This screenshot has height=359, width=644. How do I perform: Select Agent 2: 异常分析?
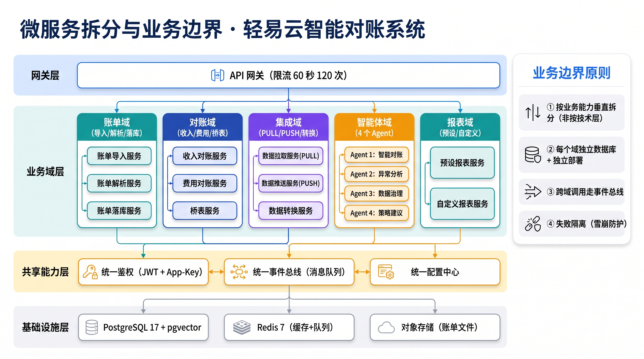coord(377,174)
